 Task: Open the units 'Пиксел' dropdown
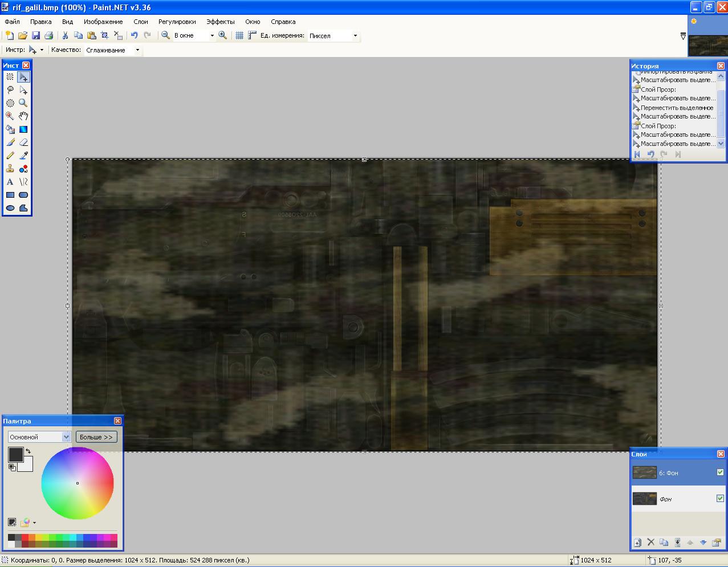(355, 35)
